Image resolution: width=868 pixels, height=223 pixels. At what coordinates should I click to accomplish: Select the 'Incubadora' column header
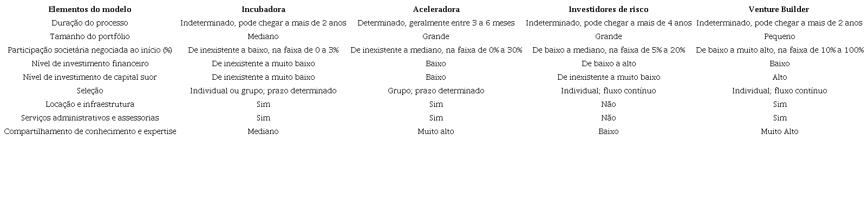point(263,9)
